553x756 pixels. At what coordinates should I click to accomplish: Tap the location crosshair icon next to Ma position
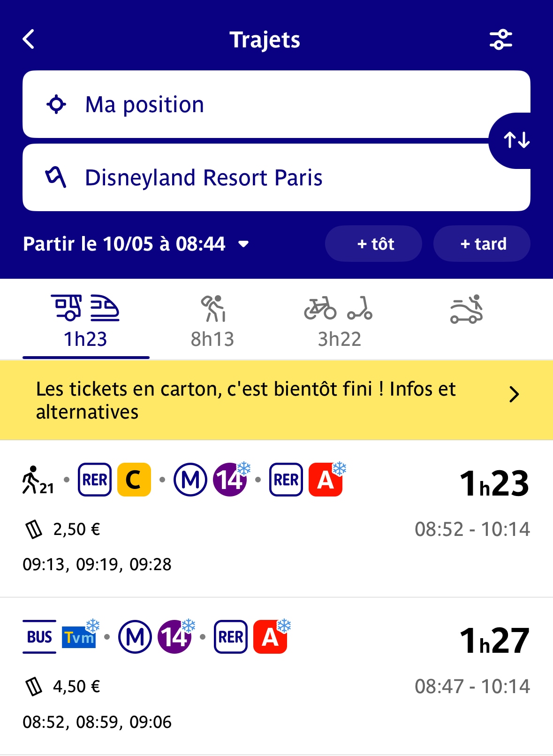pyautogui.click(x=56, y=104)
